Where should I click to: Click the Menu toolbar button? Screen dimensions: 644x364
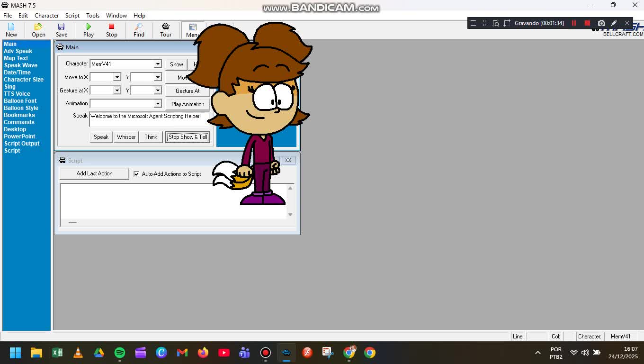tap(192, 30)
